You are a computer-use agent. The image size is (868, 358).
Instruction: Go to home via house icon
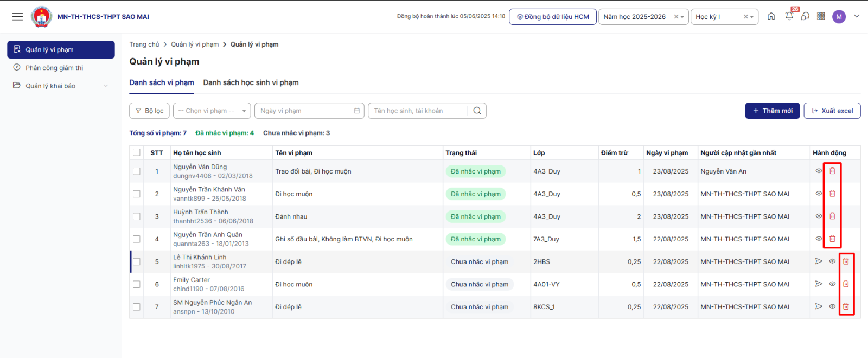(771, 16)
